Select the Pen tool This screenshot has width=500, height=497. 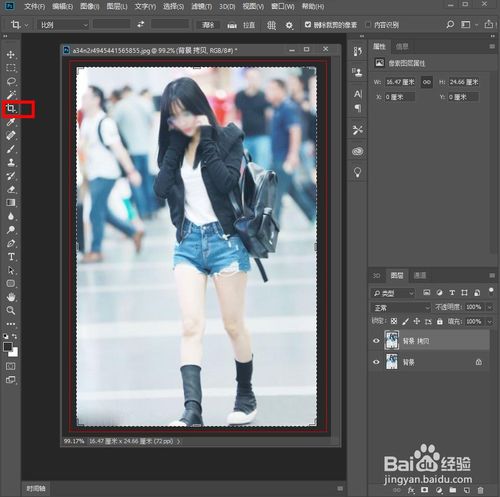[11, 243]
